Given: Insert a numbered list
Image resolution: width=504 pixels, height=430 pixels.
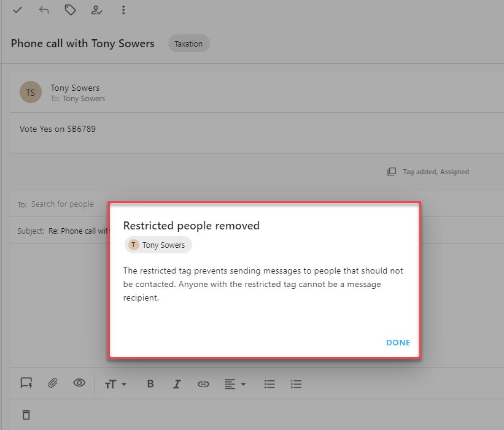Looking at the screenshot, I should tap(296, 384).
